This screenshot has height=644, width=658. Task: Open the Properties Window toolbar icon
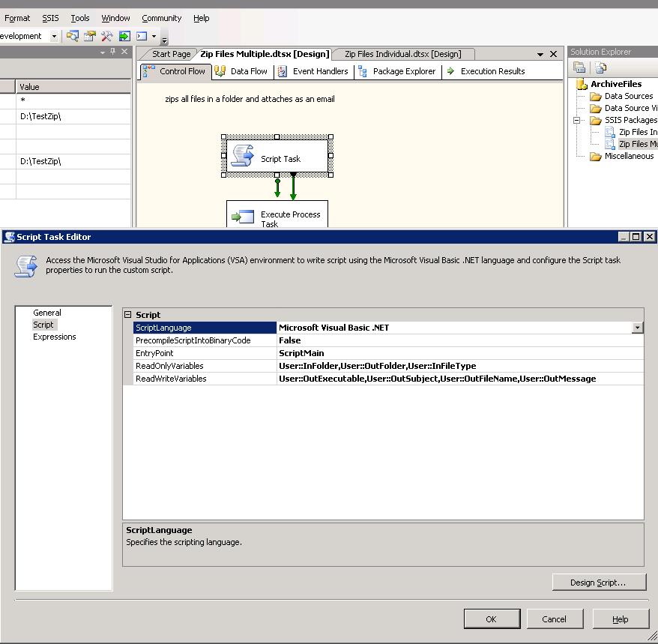tap(90, 36)
